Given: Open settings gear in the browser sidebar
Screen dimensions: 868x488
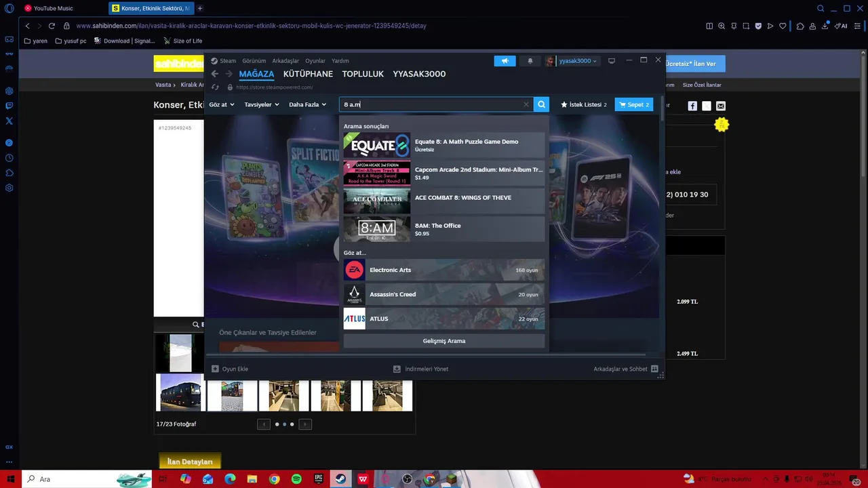Looking at the screenshot, I should 9,188.
